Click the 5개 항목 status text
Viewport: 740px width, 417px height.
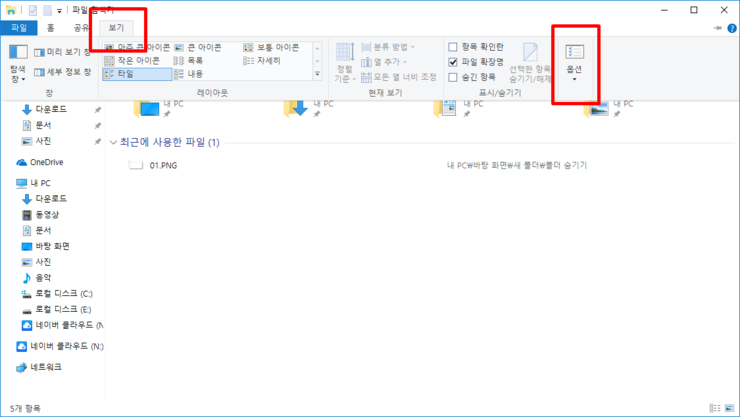pyautogui.click(x=25, y=409)
